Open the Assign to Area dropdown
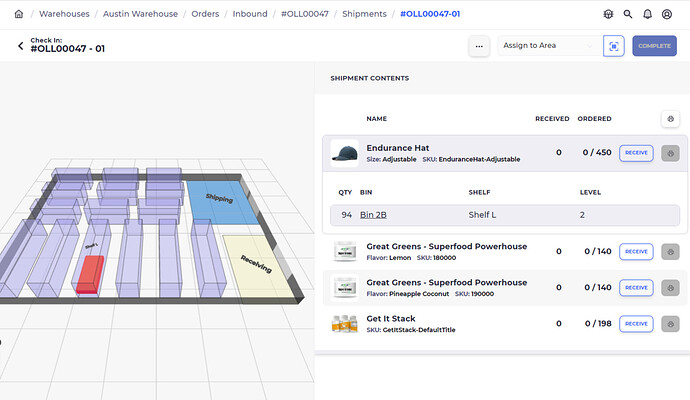The image size is (690, 400). [x=550, y=46]
